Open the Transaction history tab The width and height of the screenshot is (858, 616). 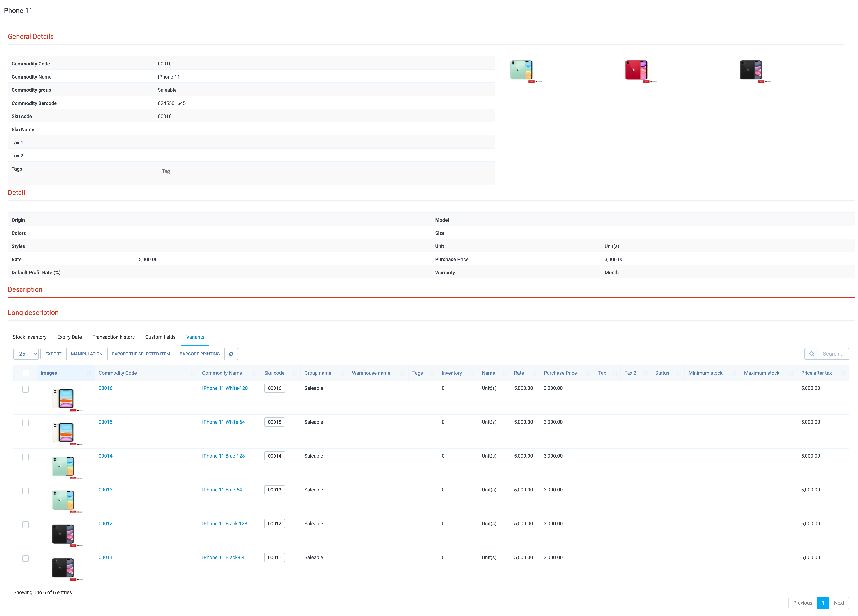click(114, 337)
